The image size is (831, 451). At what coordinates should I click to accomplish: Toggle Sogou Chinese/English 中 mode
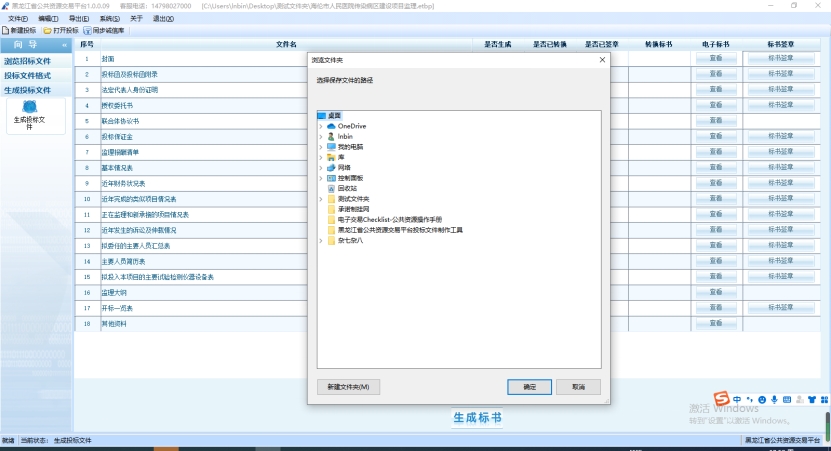coord(736,400)
